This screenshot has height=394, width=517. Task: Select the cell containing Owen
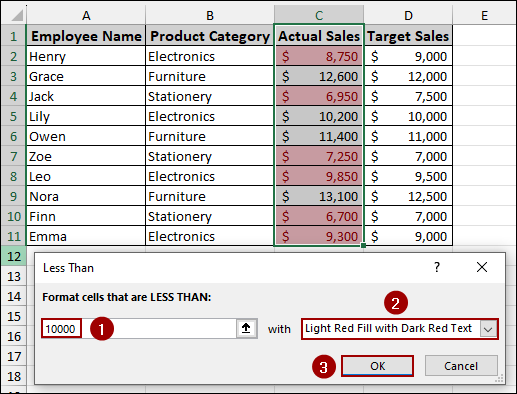[x=86, y=136]
